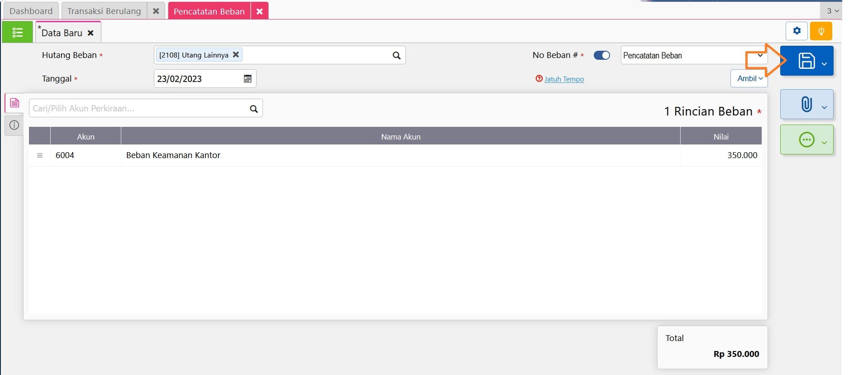Click the blue save floppy disk icon

(806, 61)
